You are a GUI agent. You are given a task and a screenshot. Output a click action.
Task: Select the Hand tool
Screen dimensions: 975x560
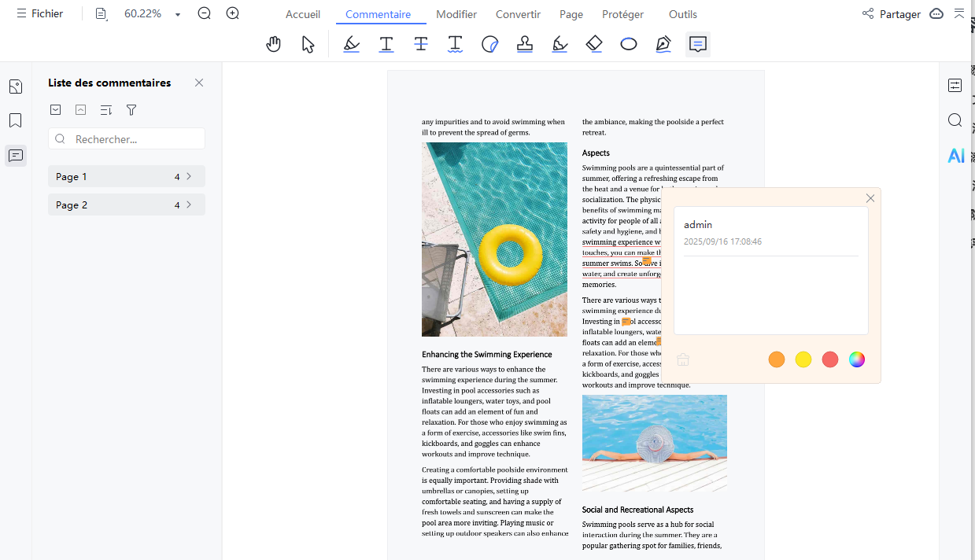pos(273,44)
